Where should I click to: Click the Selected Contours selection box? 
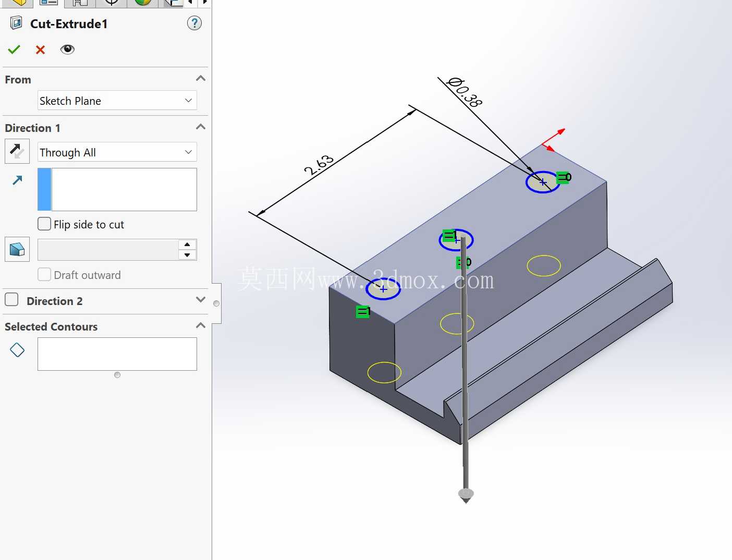117,354
